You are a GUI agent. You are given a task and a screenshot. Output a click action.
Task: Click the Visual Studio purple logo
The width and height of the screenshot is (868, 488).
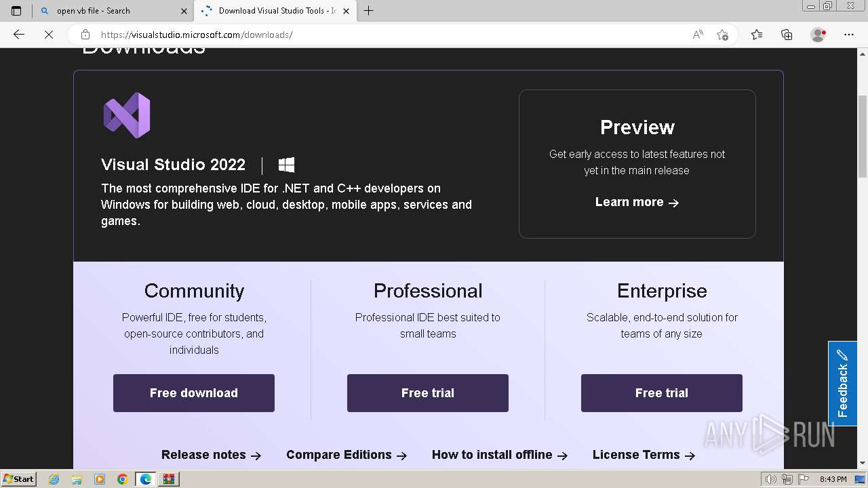tap(127, 115)
